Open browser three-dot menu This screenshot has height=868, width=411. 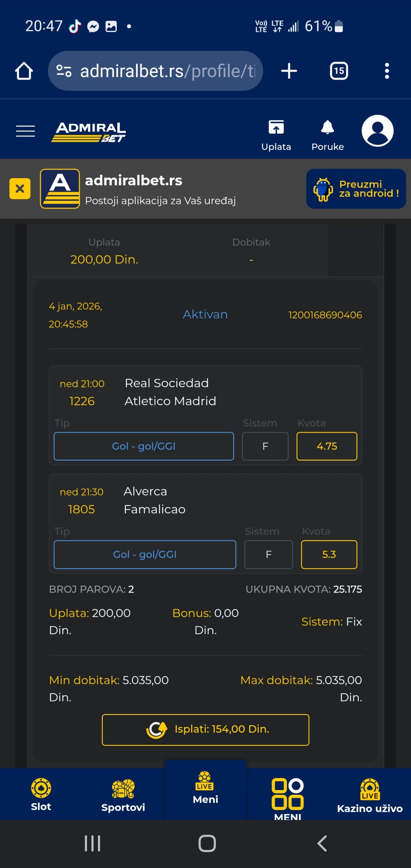pos(387,71)
